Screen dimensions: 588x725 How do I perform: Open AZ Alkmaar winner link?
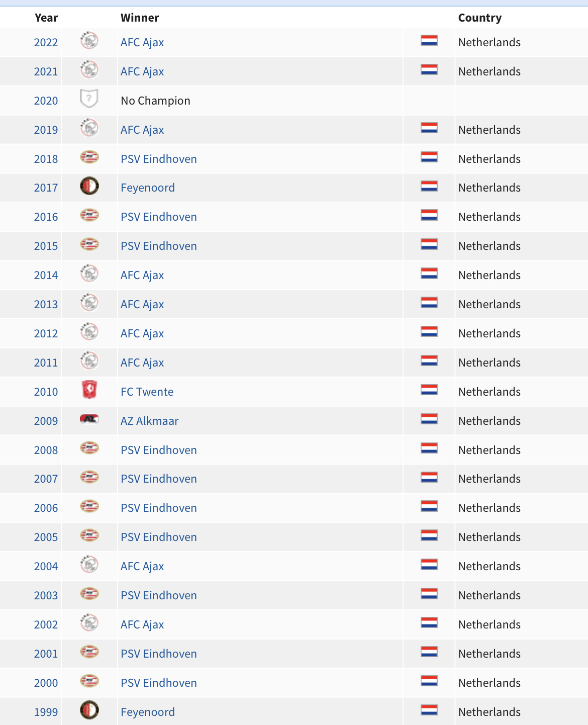[150, 421]
